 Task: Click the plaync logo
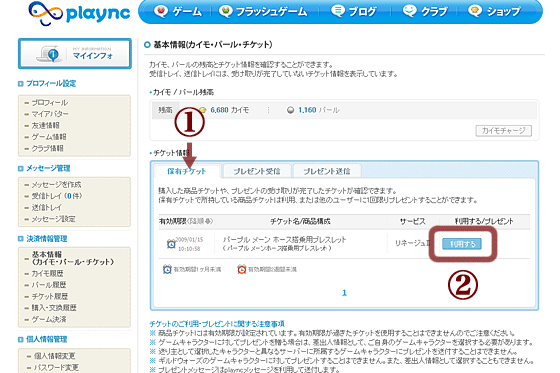click(x=79, y=13)
